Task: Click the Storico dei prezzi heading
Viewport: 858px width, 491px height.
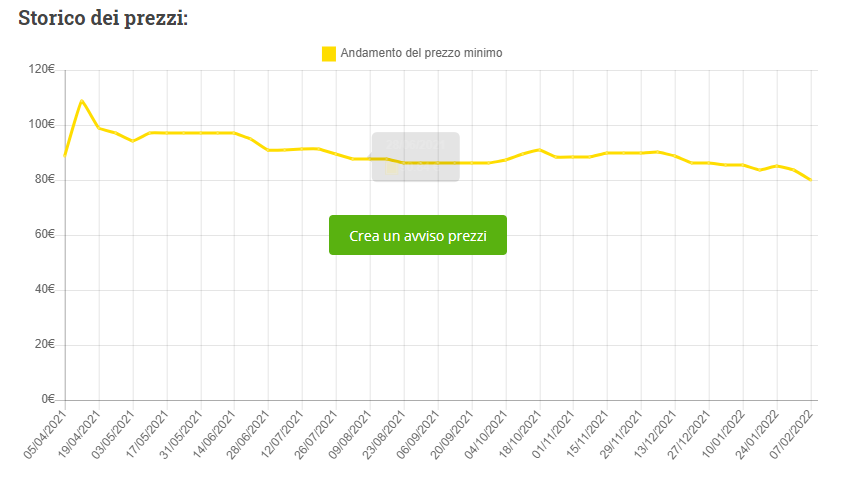Action: point(103,19)
